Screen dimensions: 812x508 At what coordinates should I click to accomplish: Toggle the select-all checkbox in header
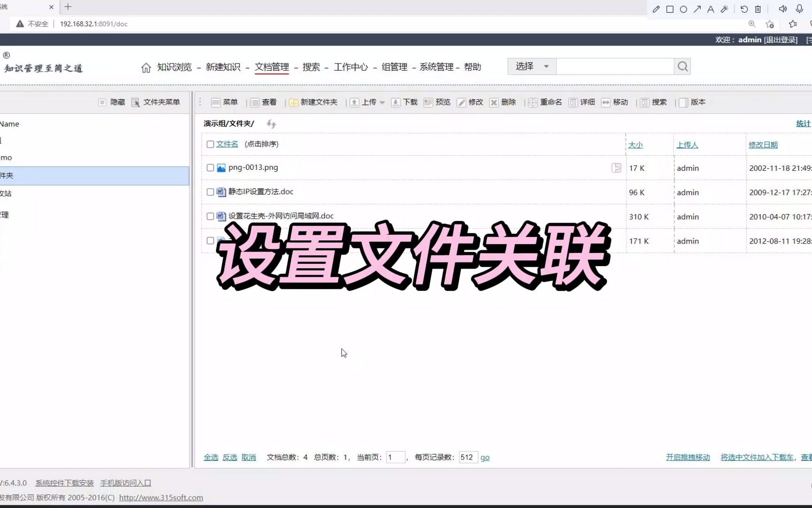click(x=210, y=144)
